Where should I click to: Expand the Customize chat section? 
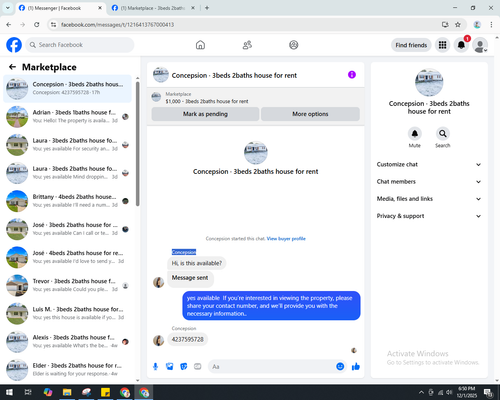[x=429, y=164]
